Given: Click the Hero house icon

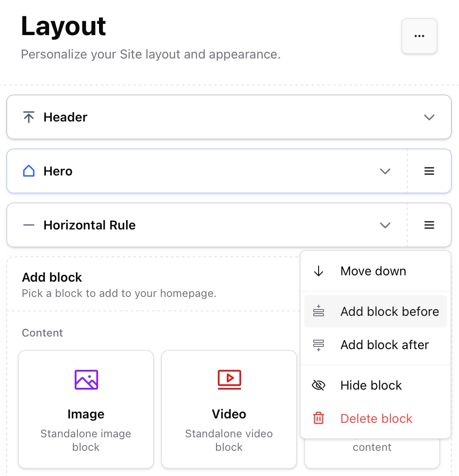Looking at the screenshot, I should [28, 171].
